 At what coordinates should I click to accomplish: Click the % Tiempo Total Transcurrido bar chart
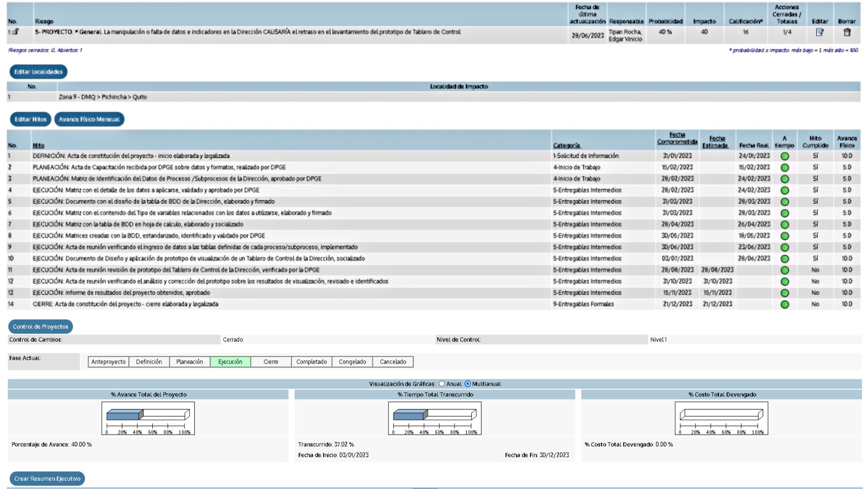435,418
